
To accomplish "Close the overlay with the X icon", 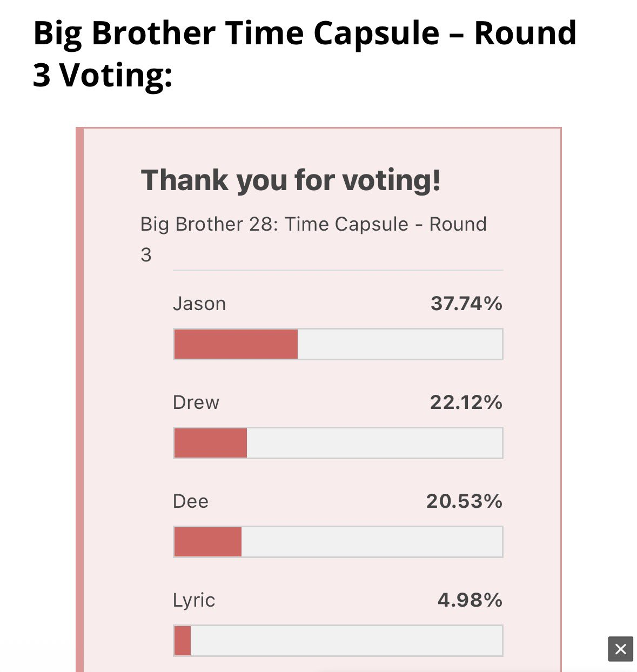I will tap(620, 649).
